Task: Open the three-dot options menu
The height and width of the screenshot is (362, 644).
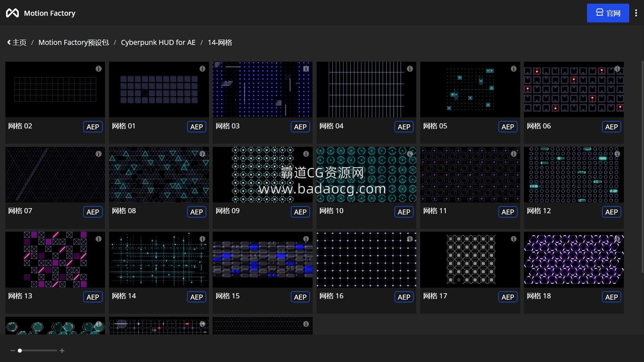Action: coord(636,13)
